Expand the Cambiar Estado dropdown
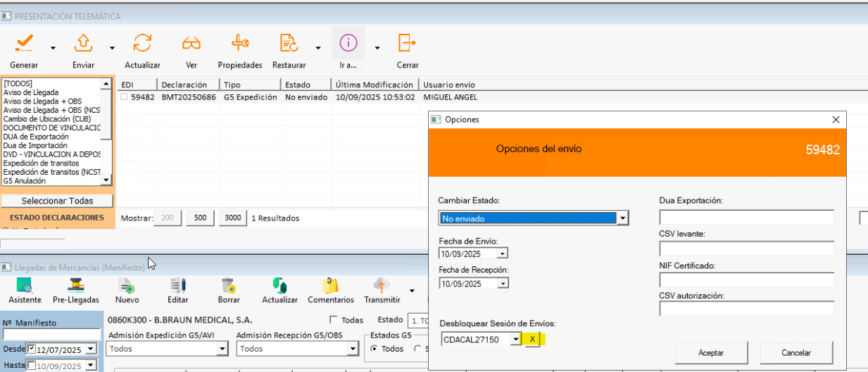Image resolution: width=868 pixels, height=372 pixels. (x=622, y=219)
